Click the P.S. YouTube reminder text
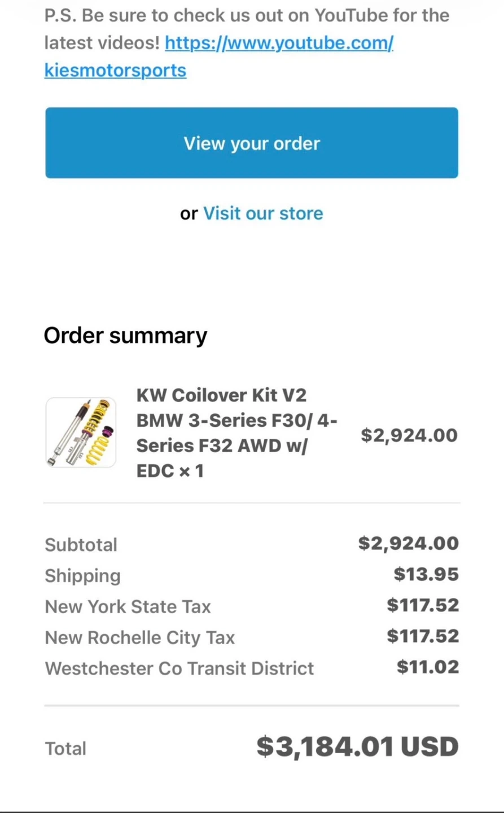 pos(247,15)
